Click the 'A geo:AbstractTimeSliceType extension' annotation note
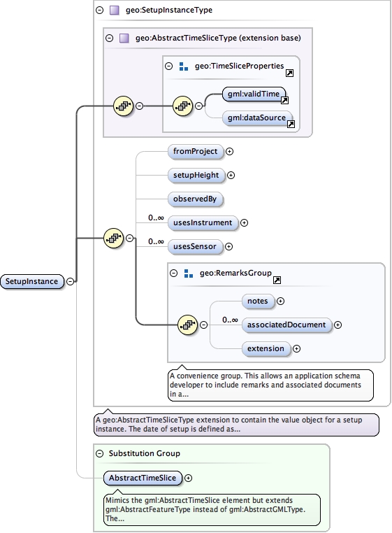This screenshot has width=392, height=533. (x=236, y=425)
